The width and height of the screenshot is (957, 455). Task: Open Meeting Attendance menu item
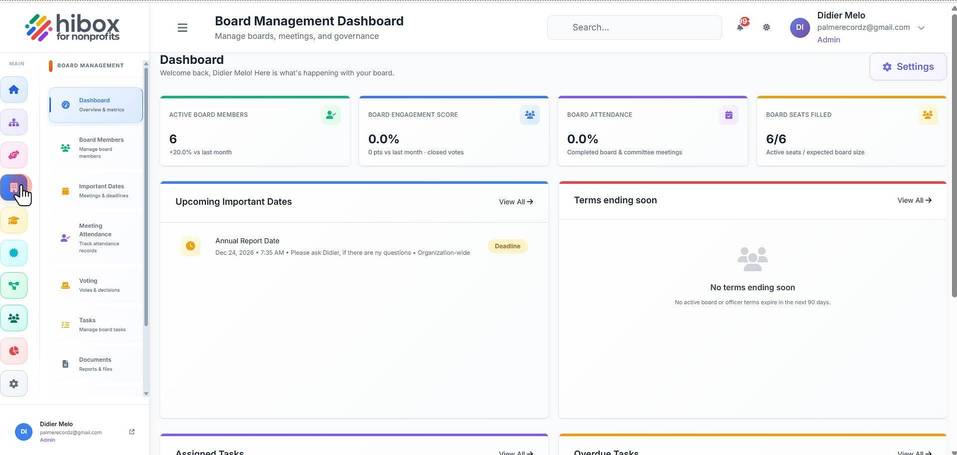pyautogui.click(x=95, y=238)
